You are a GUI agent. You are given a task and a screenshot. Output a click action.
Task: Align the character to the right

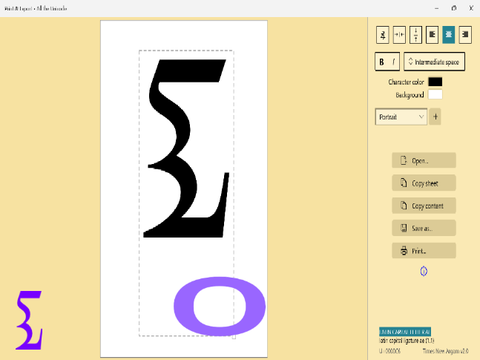coord(465,35)
